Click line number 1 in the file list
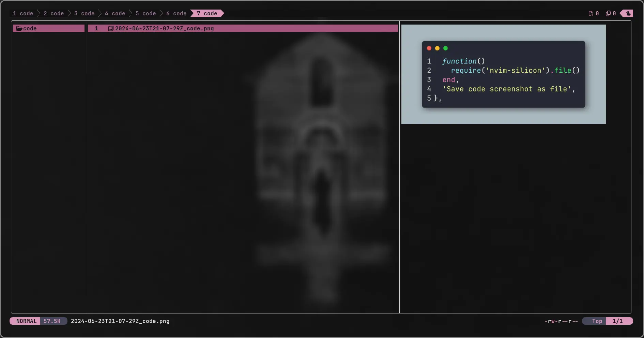The height and width of the screenshot is (338, 644). [x=96, y=28]
